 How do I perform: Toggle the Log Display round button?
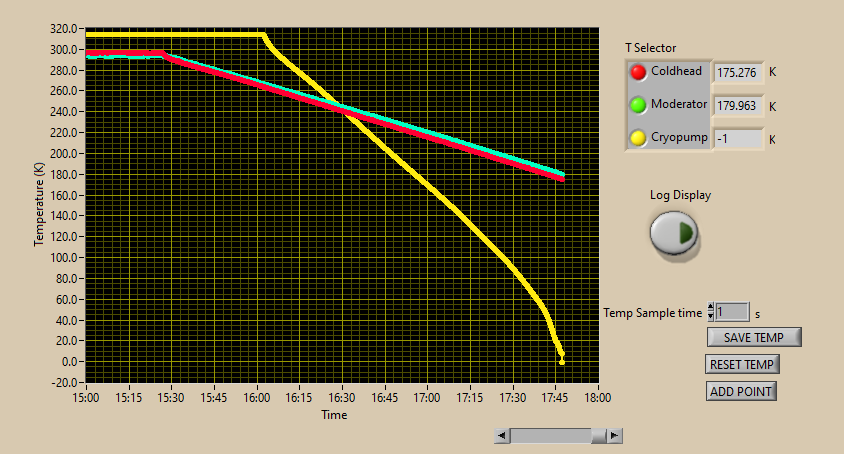click(x=674, y=233)
